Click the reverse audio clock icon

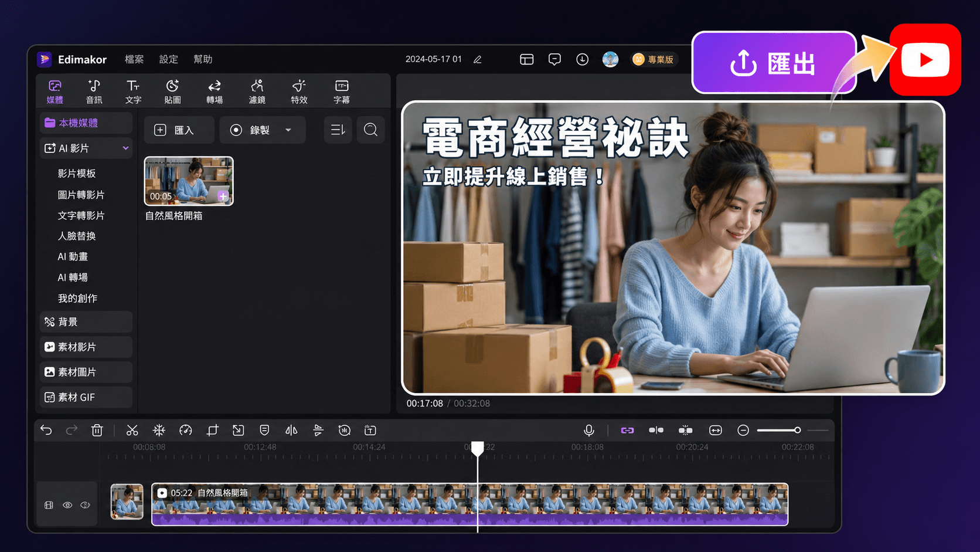[345, 431]
